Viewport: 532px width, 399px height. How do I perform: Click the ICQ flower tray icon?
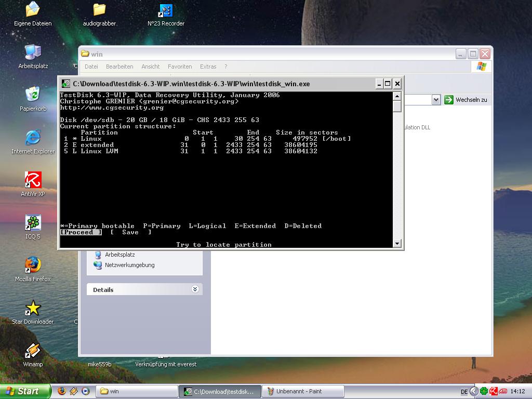coord(484,391)
